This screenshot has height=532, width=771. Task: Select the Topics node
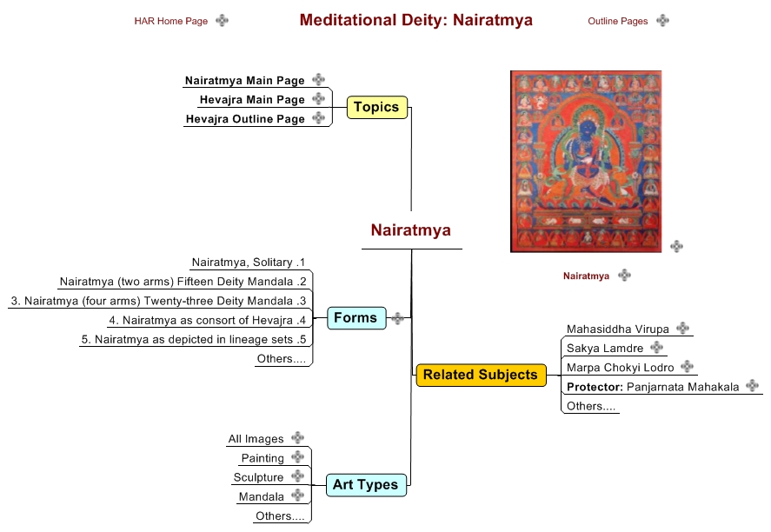pyautogui.click(x=377, y=107)
